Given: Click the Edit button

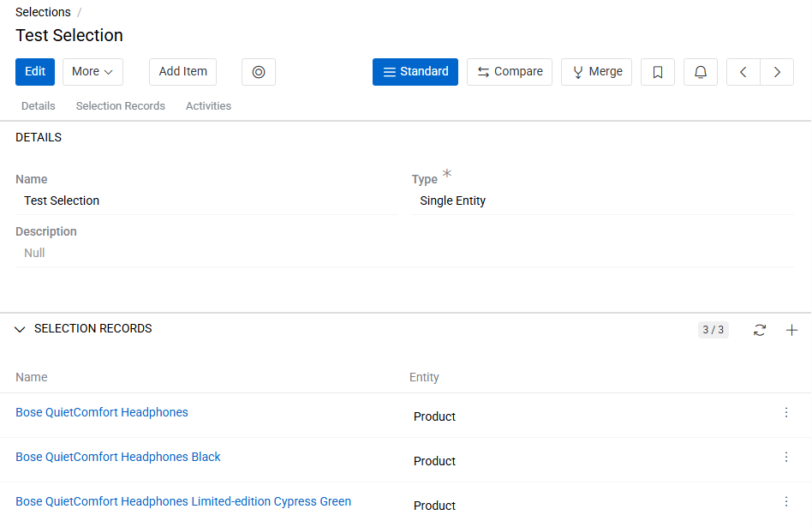Looking at the screenshot, I should 35,72.
